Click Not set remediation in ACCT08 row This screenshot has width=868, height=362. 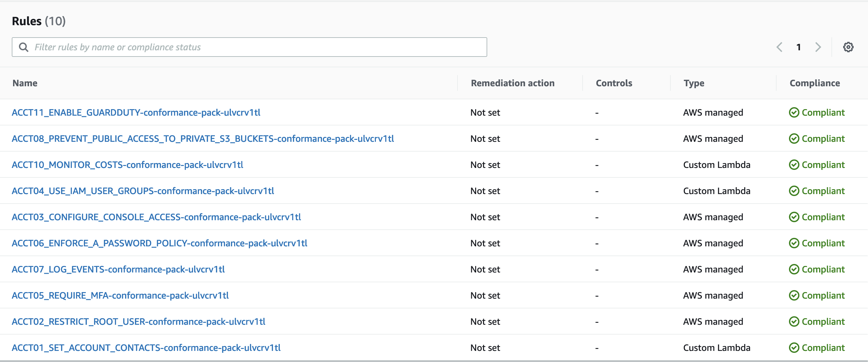coord(485,139)
